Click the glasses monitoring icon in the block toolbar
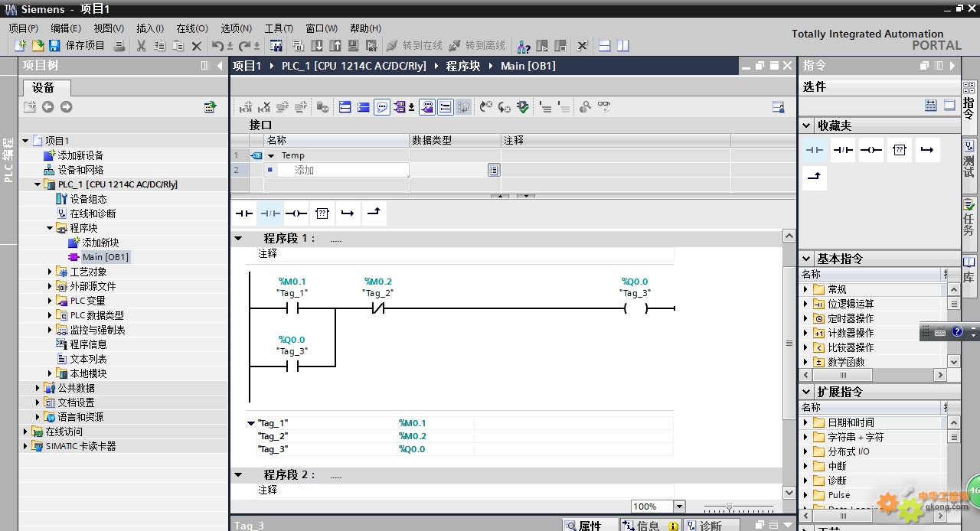The image size is (980, 531). (x=604, y=107)
